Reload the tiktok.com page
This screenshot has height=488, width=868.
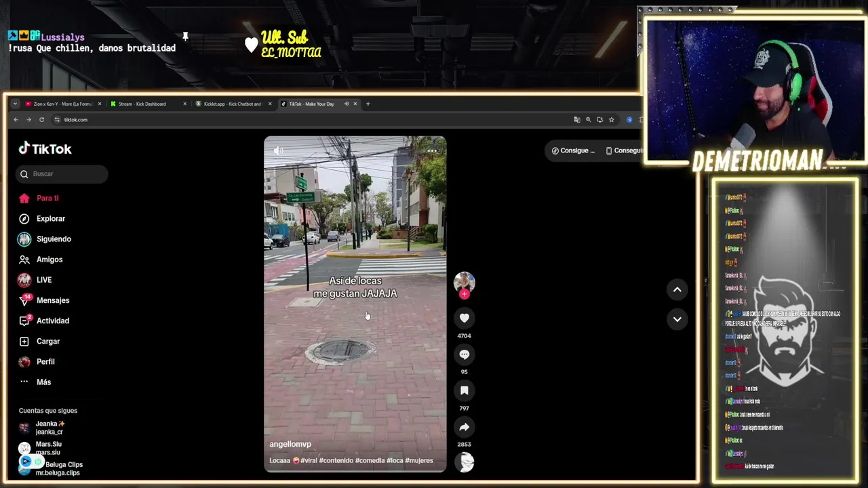[x=41, y=120]
